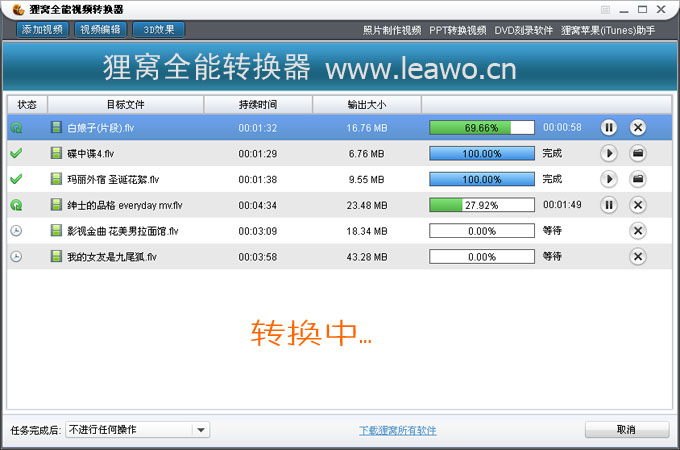Open 视频编辑 video editing
The width and height of the screenshot is (680, 450).
(x=100, y=29)
